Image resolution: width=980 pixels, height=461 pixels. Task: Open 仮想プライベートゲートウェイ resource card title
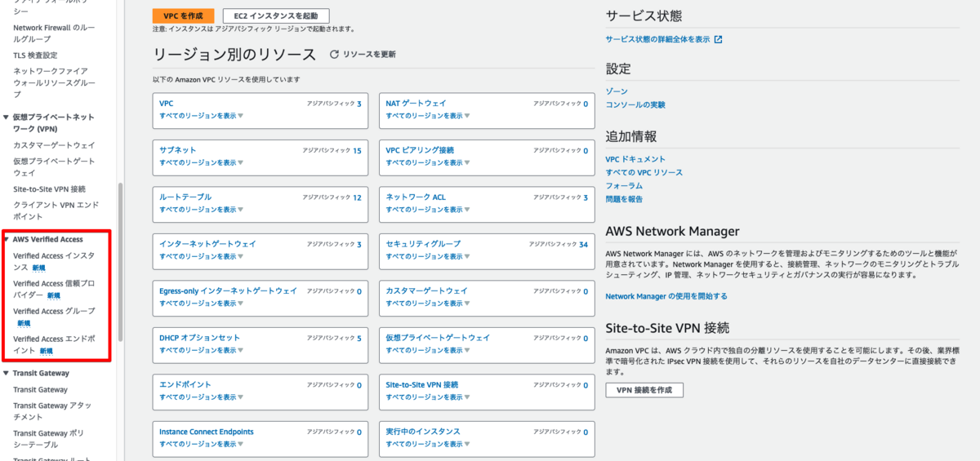tap(438, 338)
